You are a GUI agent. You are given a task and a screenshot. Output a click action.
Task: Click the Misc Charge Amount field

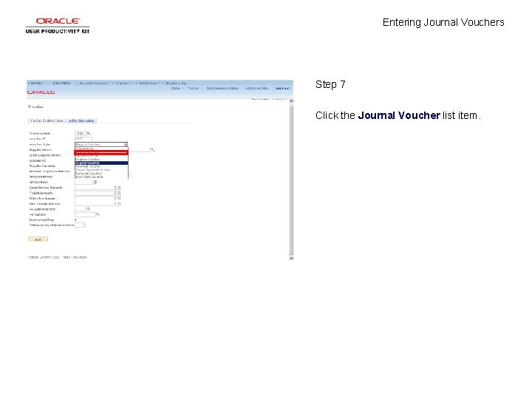click(x=98, y=204)
